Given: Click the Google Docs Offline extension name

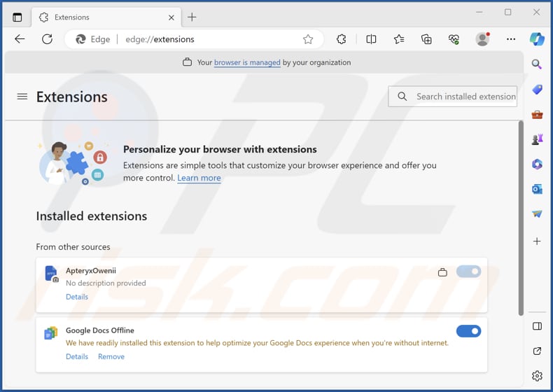Looking at the screenshot, I should tap(100, 330).
